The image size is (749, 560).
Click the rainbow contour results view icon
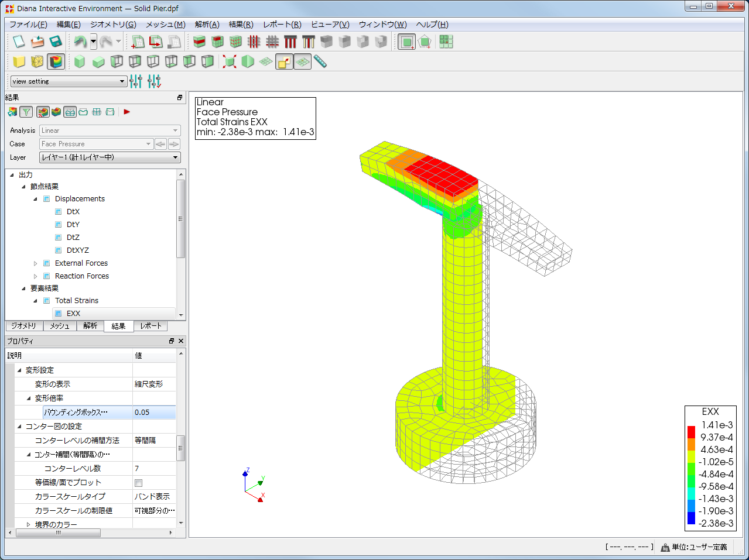click(x=56, y=61)
